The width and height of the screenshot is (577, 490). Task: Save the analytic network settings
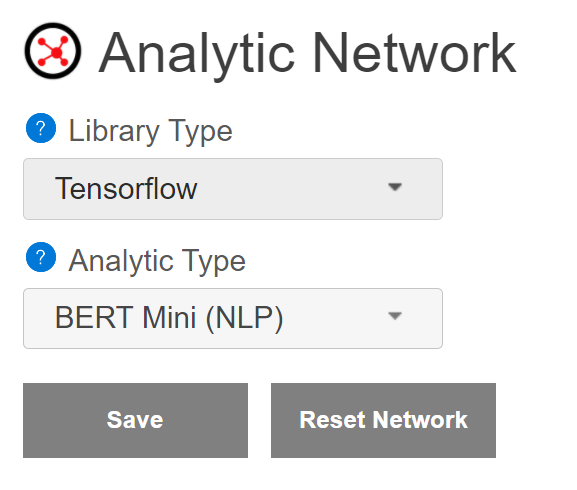click(135, 420)
